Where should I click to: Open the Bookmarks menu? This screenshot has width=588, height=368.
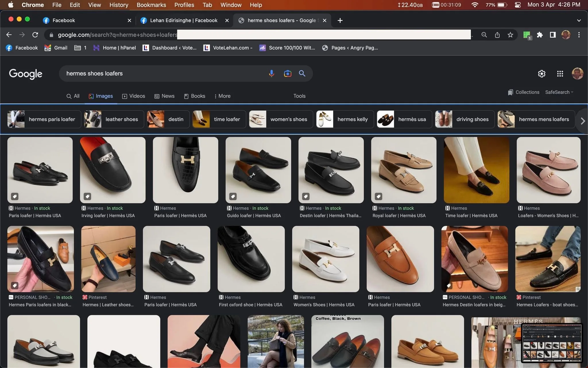(x=151, y=5)
